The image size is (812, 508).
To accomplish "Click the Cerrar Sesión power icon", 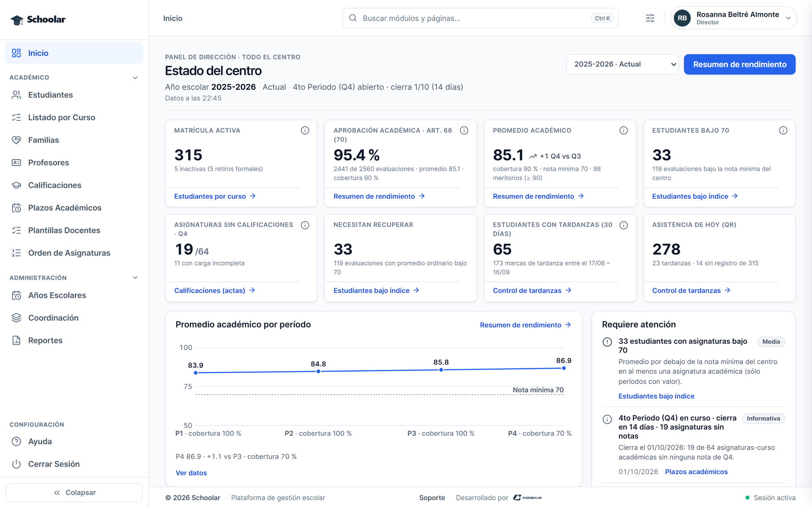I will pos(16,464).
